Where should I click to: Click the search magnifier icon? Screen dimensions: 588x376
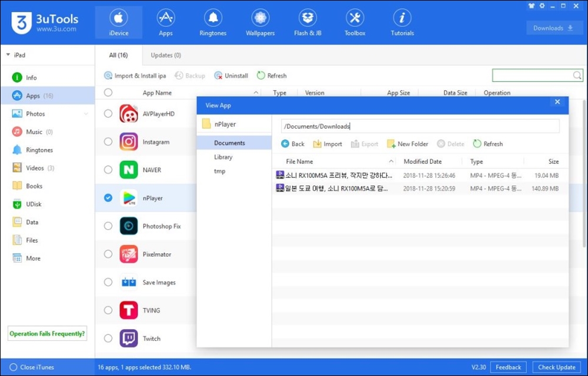point(577,75)
